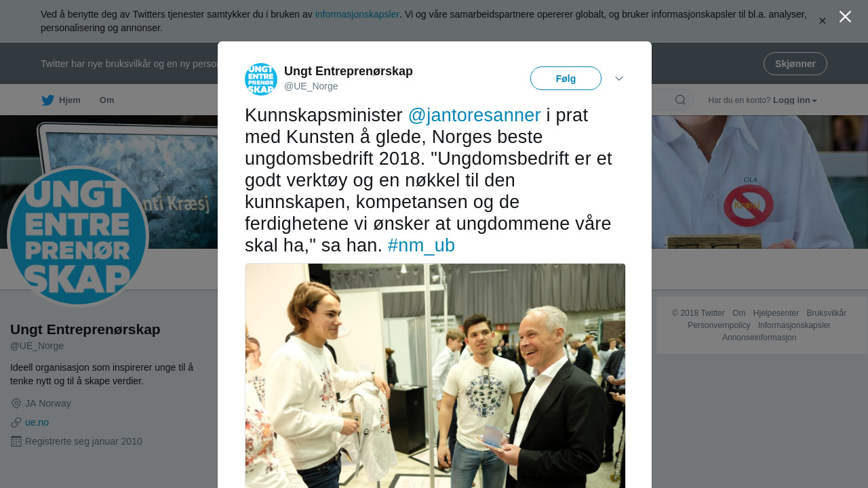
Task: Click the tweet author's round avatar
Action: click(x=261, y=79)
